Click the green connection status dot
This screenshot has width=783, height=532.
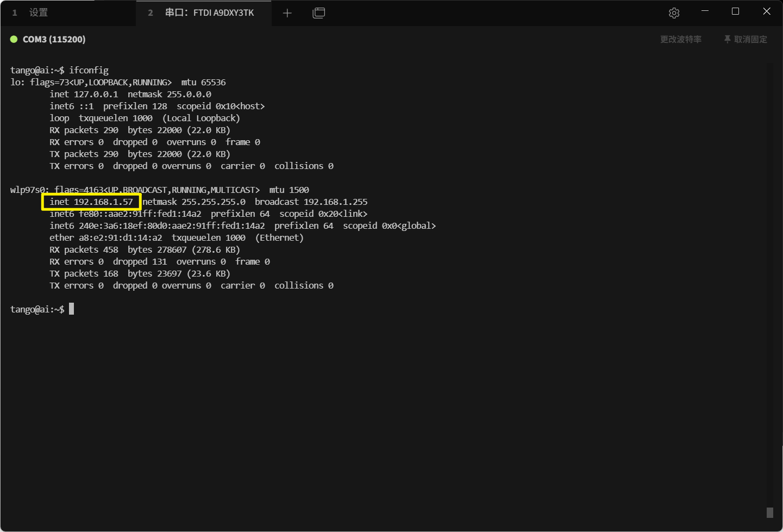pyautogui.click(x=14, y=39)
